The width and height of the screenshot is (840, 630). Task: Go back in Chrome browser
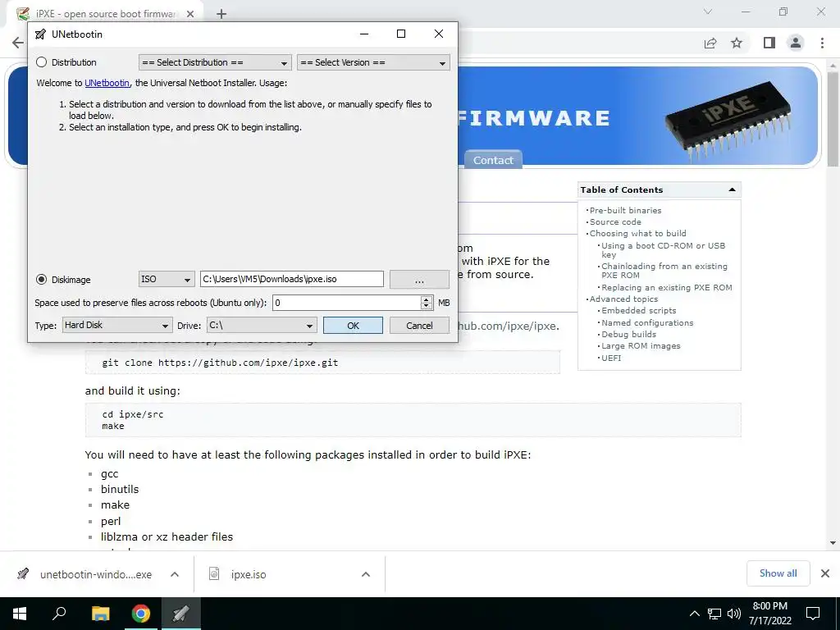[18, 43]
